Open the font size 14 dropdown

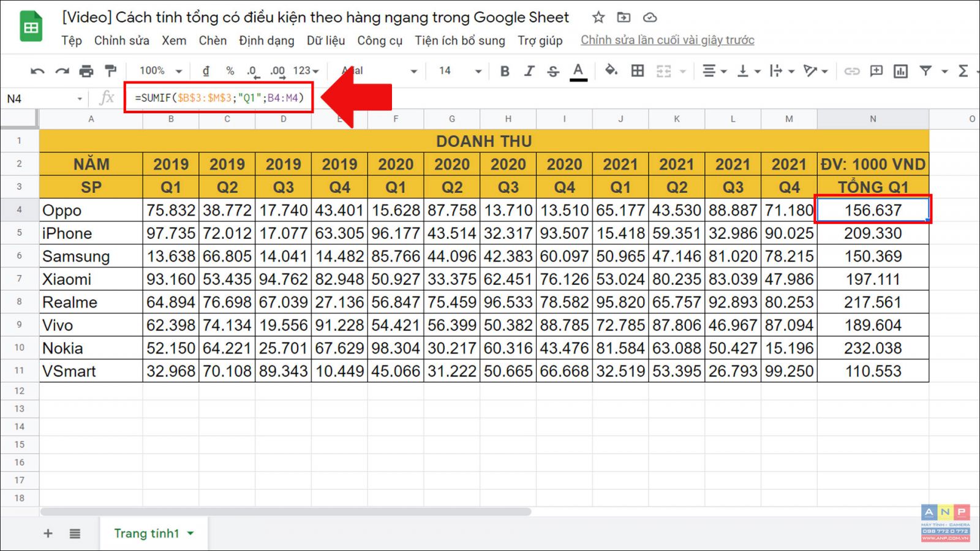tap(460, 71)
